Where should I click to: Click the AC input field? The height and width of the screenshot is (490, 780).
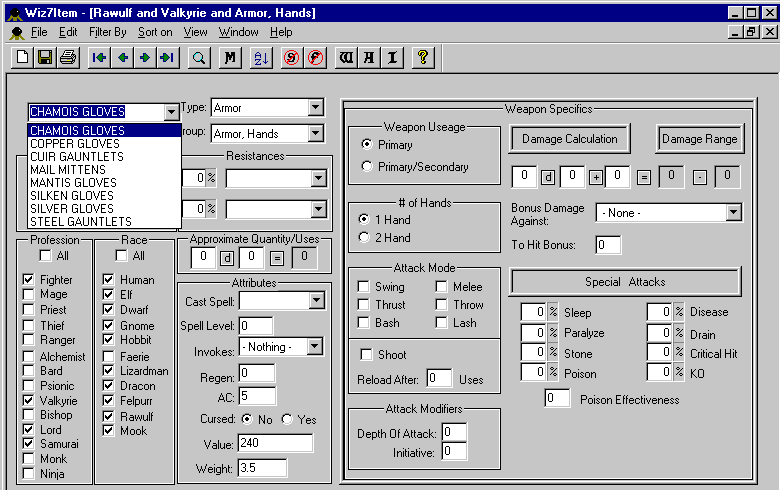[x=257, y=396]
